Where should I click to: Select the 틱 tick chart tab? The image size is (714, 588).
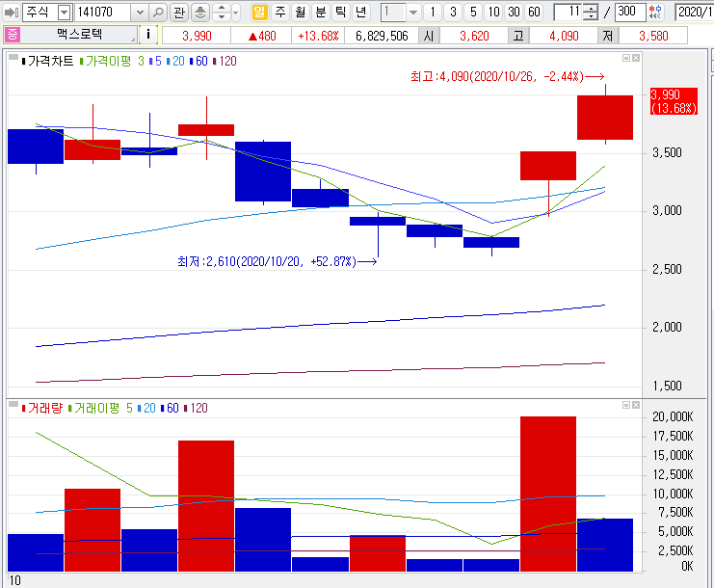(x=340, y=13)
